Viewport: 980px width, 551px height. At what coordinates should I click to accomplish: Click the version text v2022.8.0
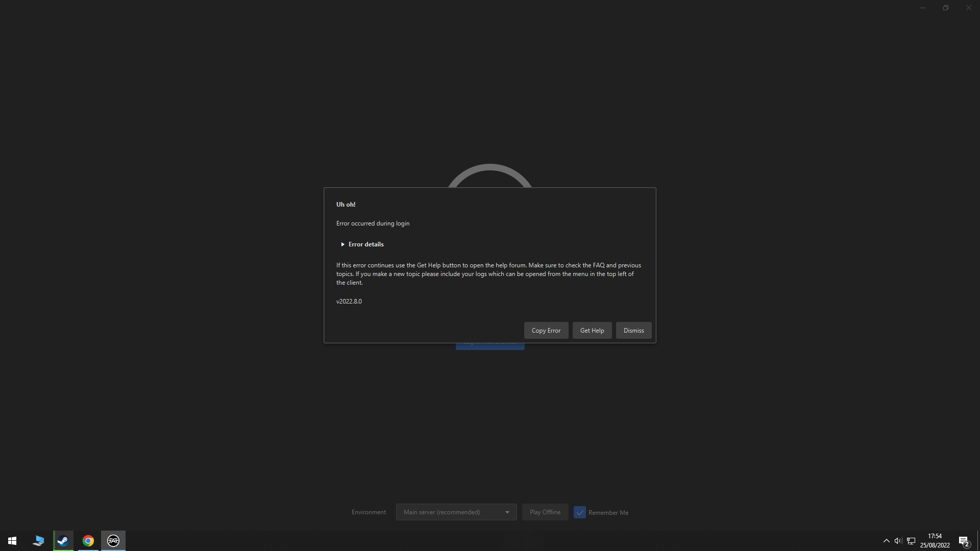click(x=349, y=302)
